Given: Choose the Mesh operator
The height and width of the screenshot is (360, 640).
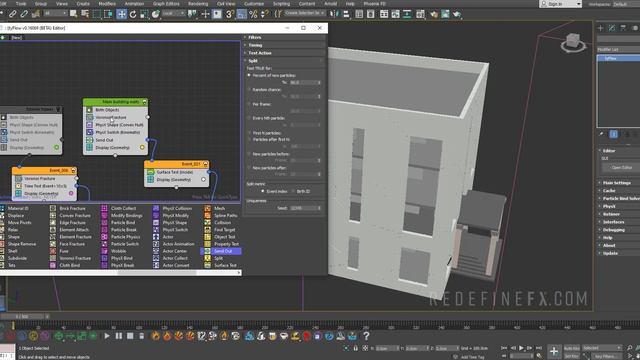Looking at the screenshot, I should [x=220, y=208].
